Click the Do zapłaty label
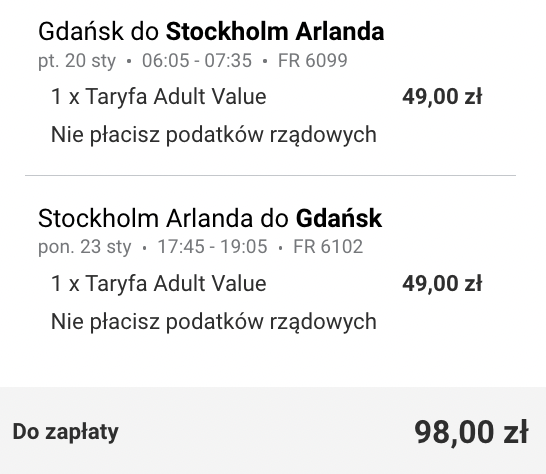 coord(65,432)
